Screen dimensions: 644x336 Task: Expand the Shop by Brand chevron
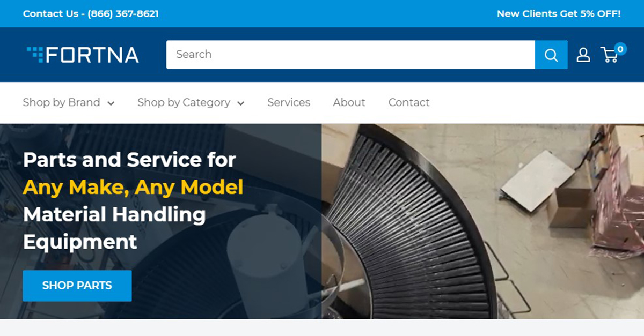click(x=111, y=103)
